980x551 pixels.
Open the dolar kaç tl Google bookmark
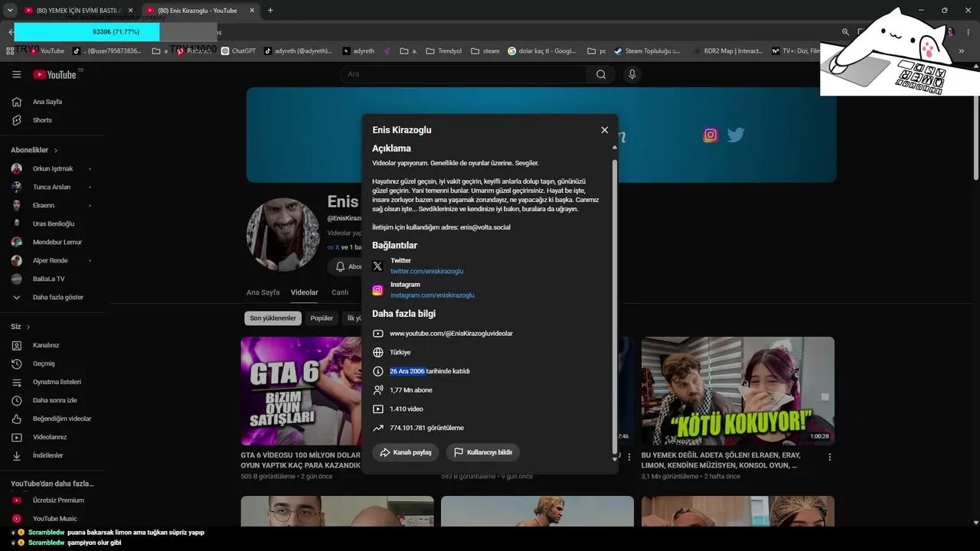tap(542, 51)
